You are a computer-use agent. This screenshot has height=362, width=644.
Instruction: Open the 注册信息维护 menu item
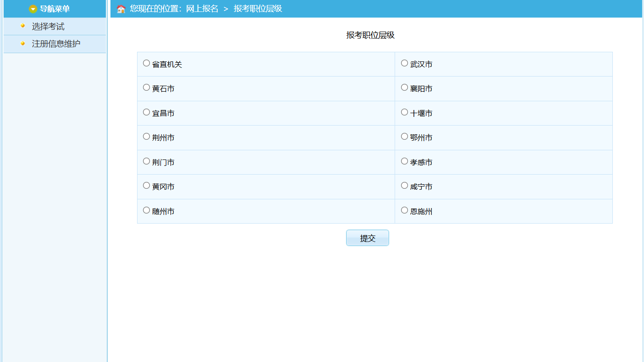click(56, 44)
